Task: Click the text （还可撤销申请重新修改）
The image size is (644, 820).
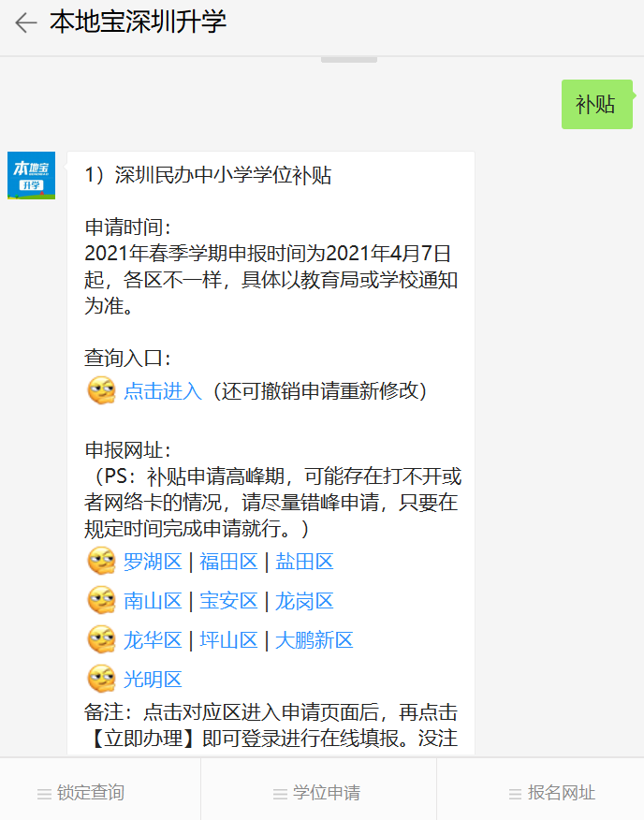Action: click(320, 391)
